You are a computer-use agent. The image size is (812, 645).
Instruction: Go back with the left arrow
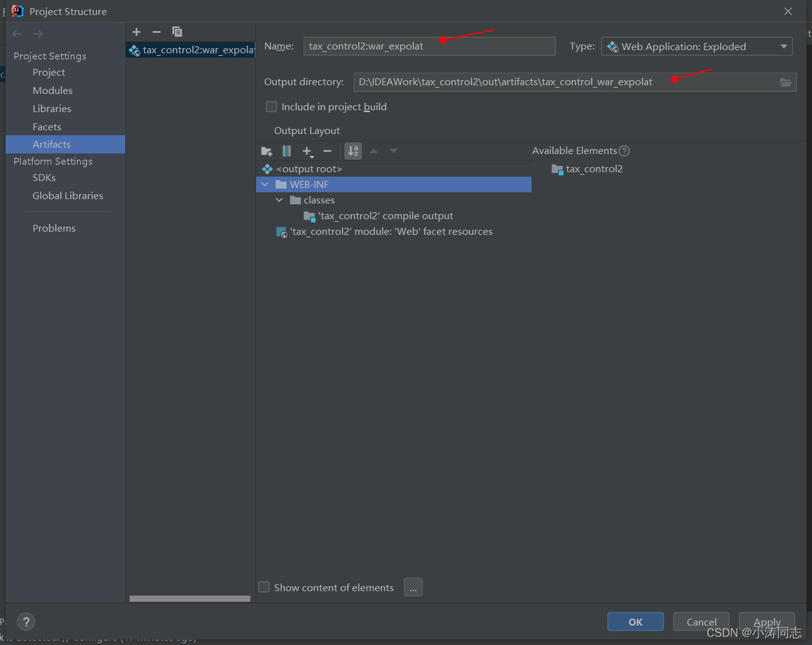(x=18, y=34)
